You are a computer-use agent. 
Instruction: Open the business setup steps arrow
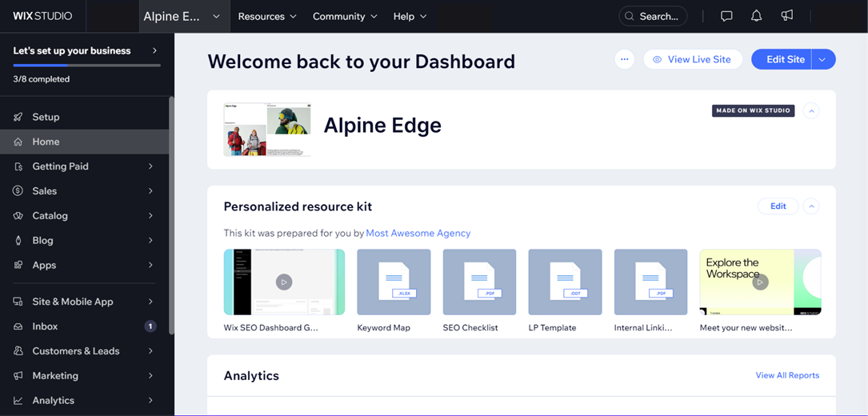[x=154, y=50]
